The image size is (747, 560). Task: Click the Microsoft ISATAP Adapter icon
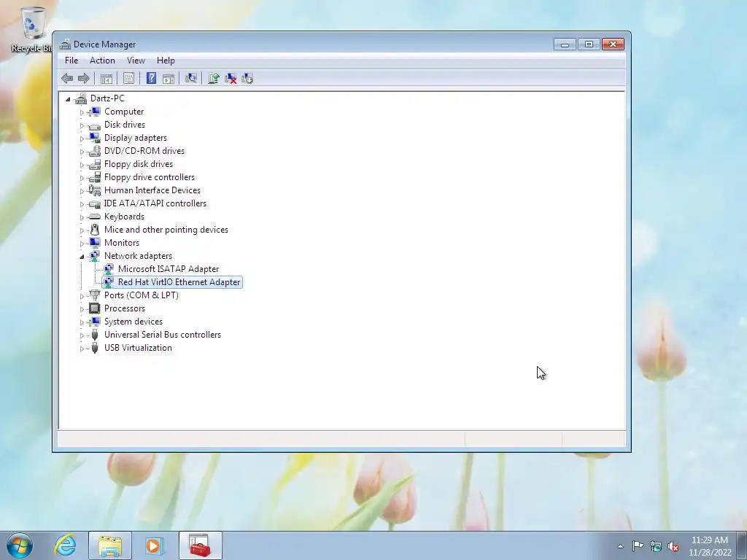click(109, 269)
